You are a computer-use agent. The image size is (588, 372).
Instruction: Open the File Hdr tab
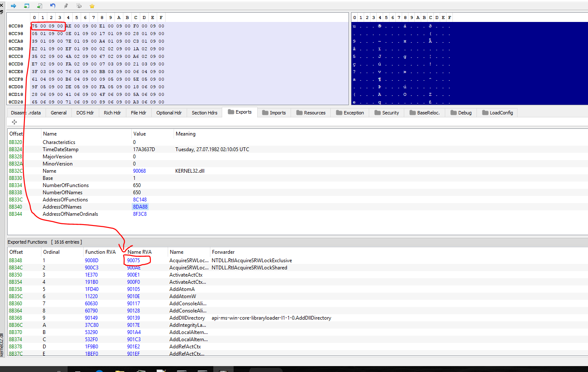(x=139, y=113)
